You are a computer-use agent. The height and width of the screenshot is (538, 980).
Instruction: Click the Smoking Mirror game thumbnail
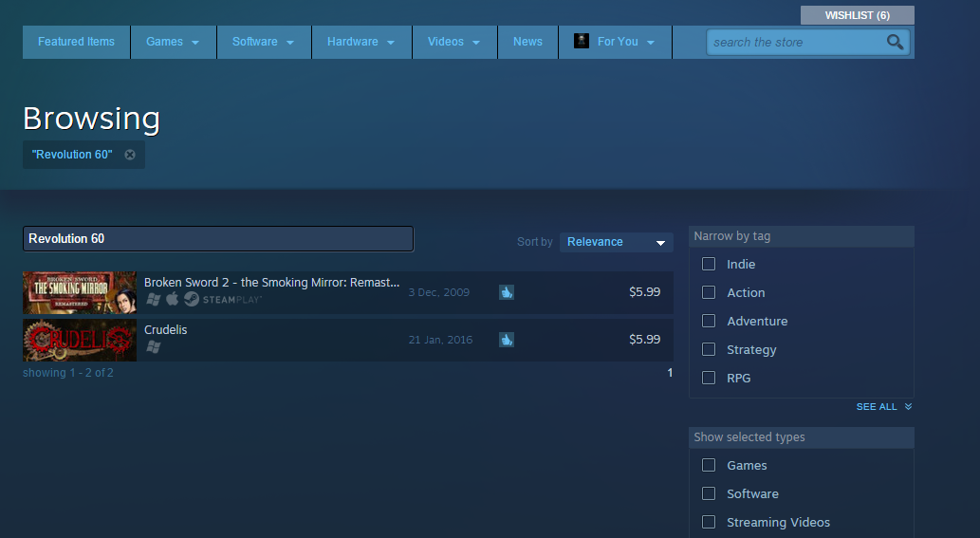(x=80, y=292)
